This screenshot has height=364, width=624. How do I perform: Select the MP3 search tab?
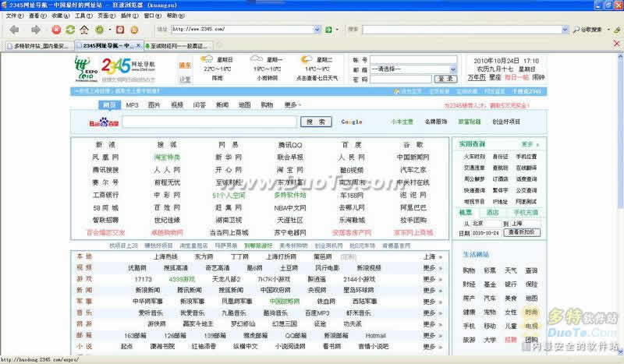[132, 105]
